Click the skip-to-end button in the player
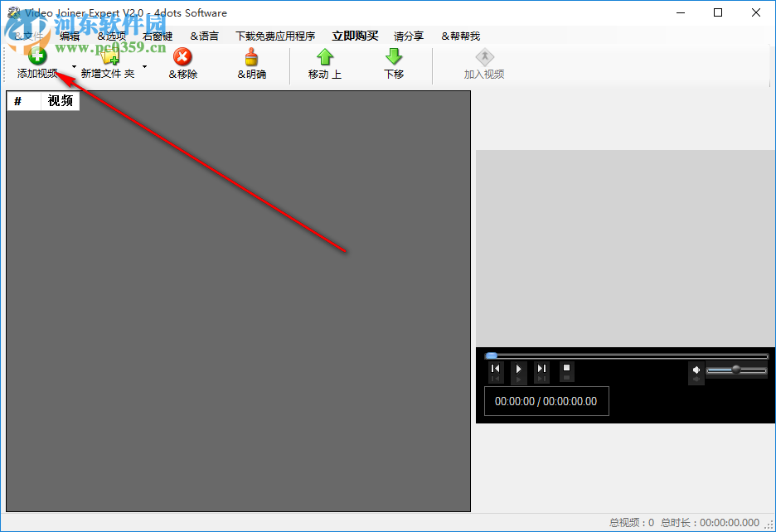This screenshot has width=776, height=532. tap(541, 370)
